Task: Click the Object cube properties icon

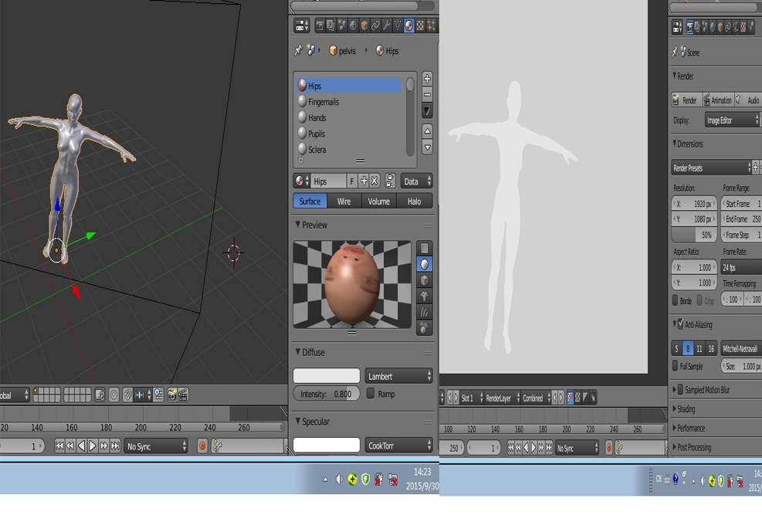Action: [x=364, y=25]
